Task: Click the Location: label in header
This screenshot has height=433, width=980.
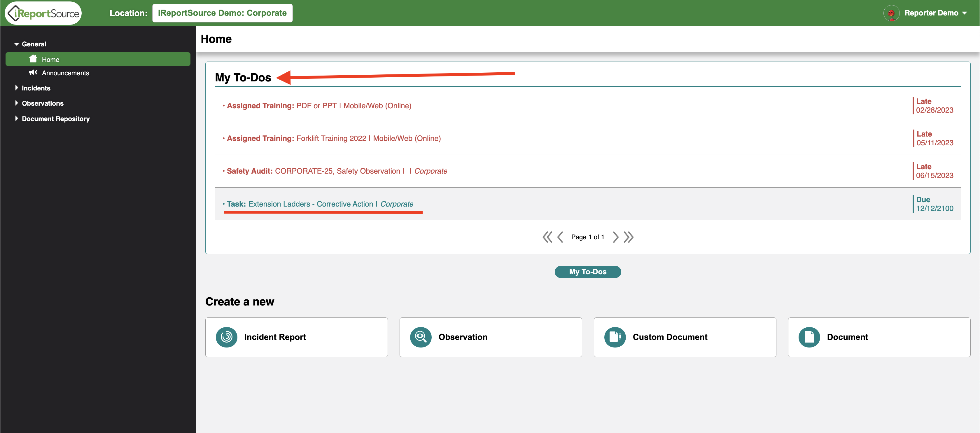Action: click(x=129, y=13)
